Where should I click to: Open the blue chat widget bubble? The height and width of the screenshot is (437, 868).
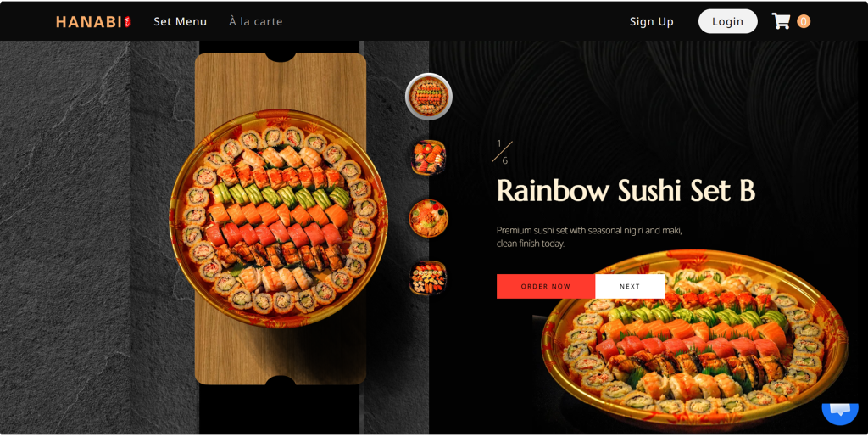(840, 412)
